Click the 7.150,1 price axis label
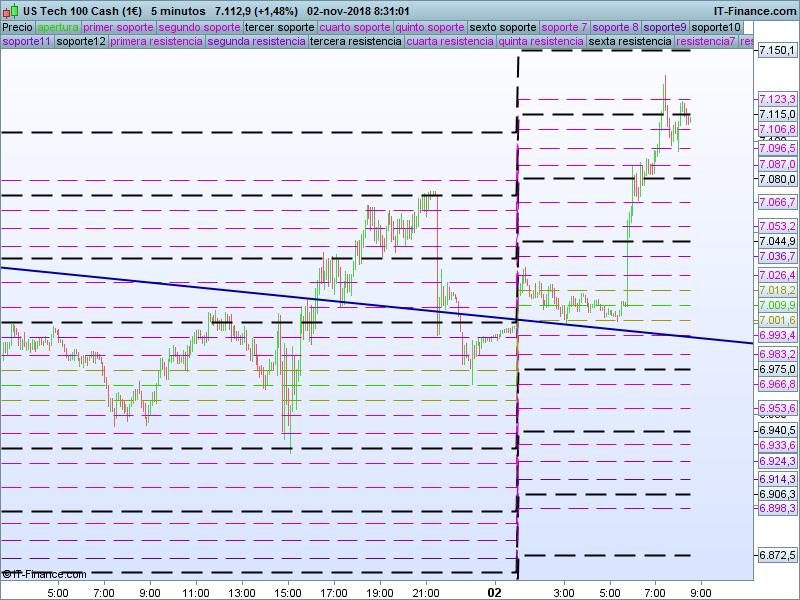The height and width of the screenshot is (600, 800). [777, 50]
